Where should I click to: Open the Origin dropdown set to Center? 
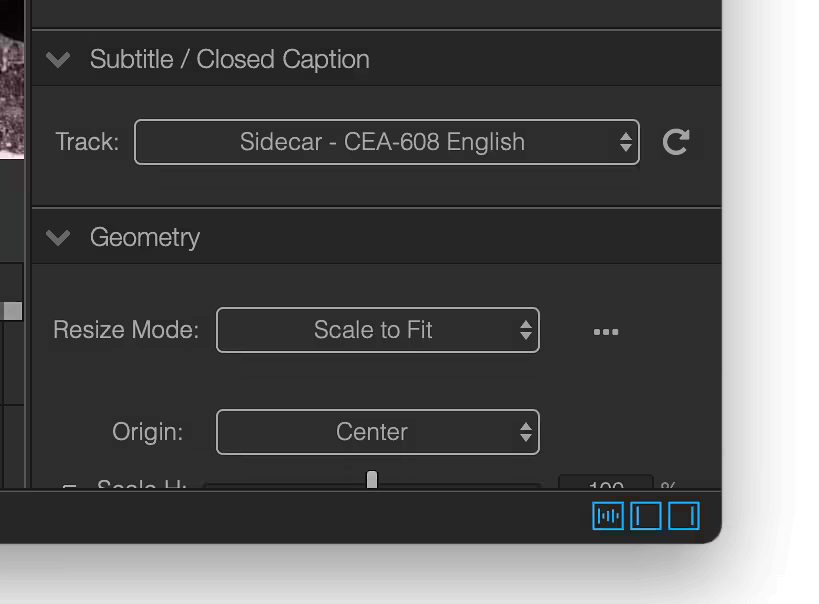[x=378, y=432]
